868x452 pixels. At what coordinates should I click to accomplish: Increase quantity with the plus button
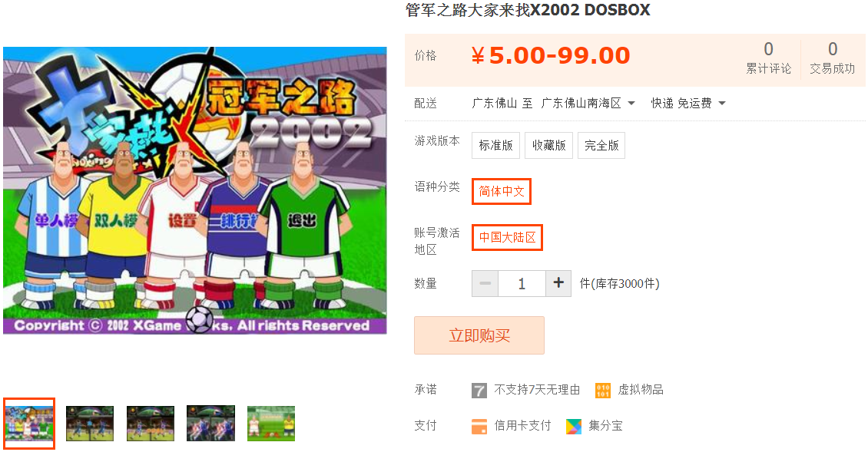point(558,283)
